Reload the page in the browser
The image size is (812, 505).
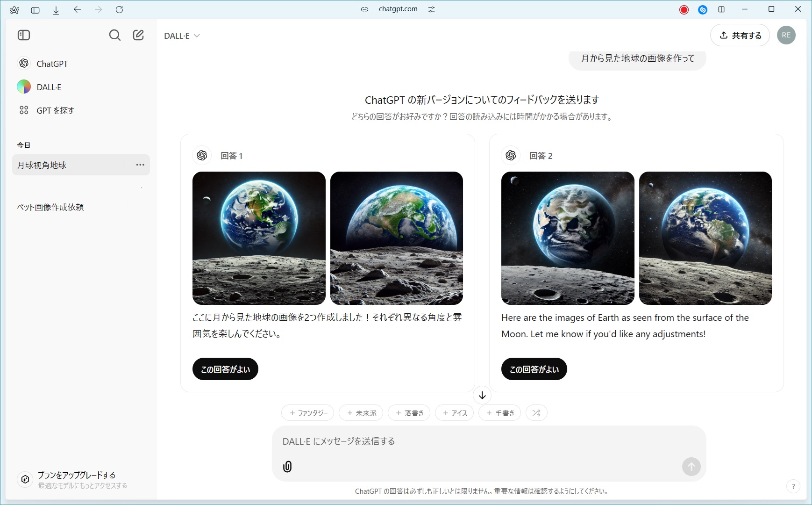pyautogui.click(x=119, y=9)
